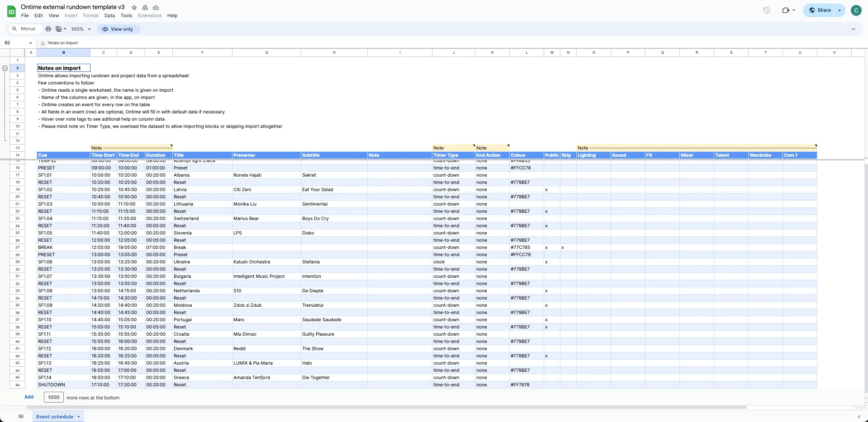868x422 pixels.
Task: Open the all sheets list hamburger icon
Action: click(21, 416)
